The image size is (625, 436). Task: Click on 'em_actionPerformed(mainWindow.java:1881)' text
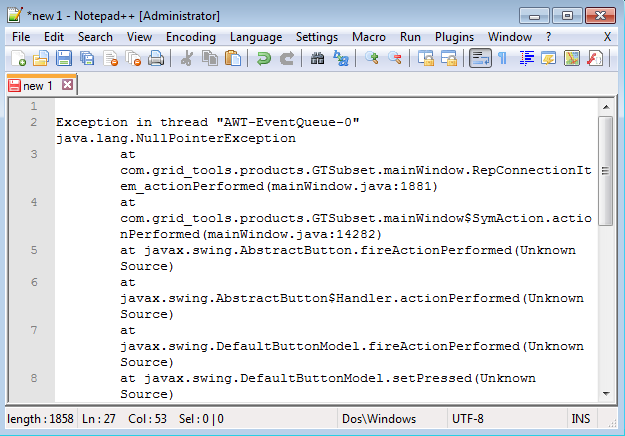(x=279, y=186)
